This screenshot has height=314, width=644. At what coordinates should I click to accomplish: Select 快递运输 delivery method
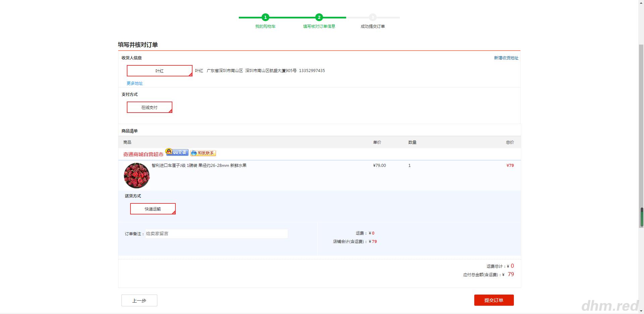click(x=153, y=209)
